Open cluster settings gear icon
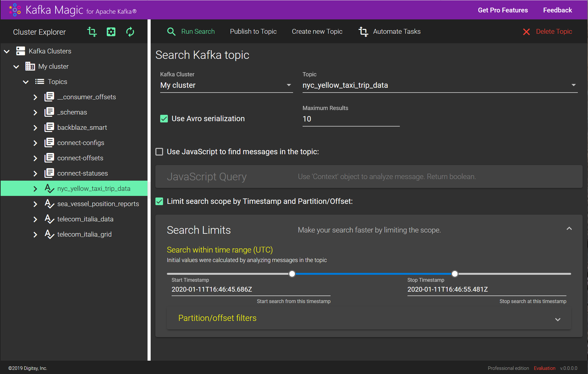Screen dimensions: 588x374 tap(111, 32)
